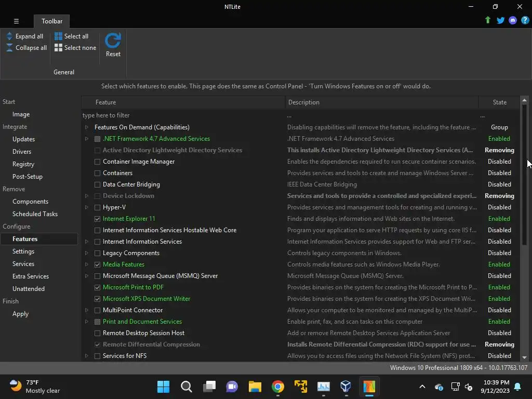Expand Microsoft Message Queue (MSMQ) Server arrow
The image size is (532, 399).
[x=87, y=276]
